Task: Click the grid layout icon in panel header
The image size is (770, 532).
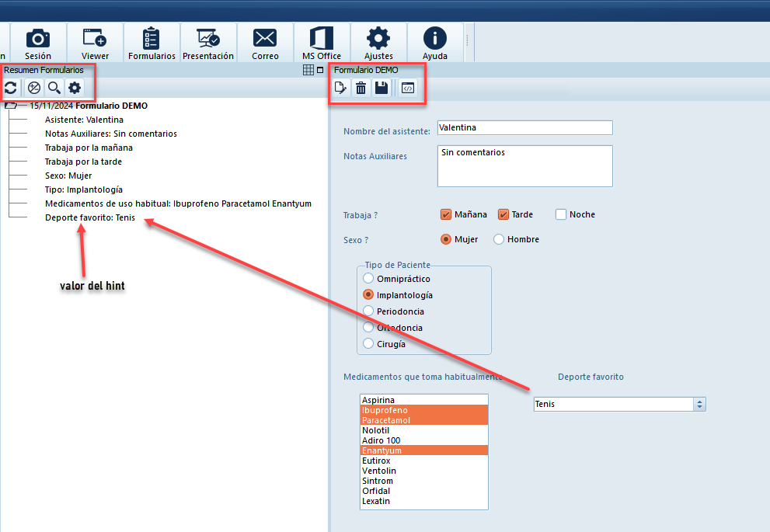Action: 308,70
